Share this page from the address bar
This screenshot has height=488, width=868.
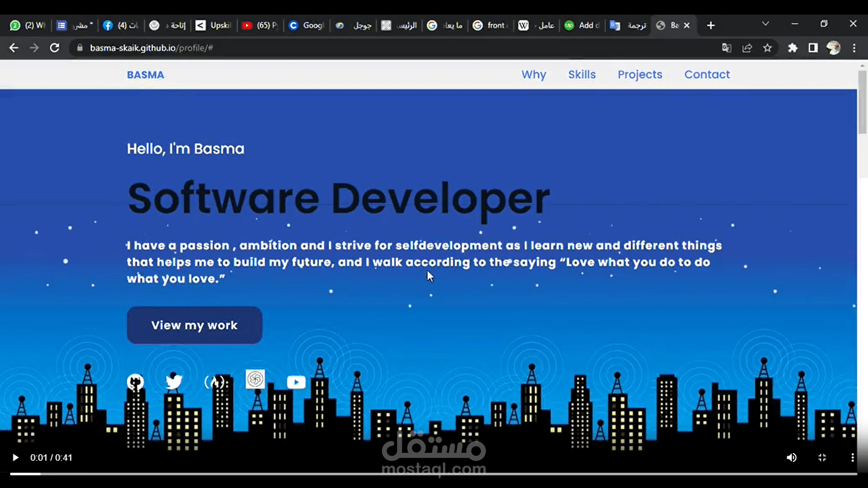pyautogui.click(x=747, y=48)
